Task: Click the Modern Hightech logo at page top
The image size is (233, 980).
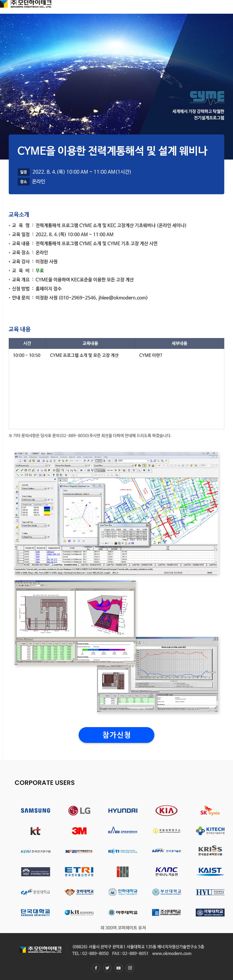Action: pos(26,4)
